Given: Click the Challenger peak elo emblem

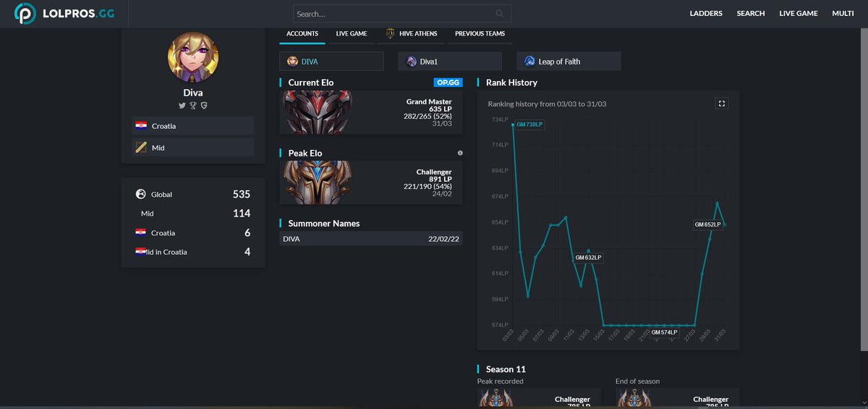Looking at the screenshot, I should tap(318, 182).
